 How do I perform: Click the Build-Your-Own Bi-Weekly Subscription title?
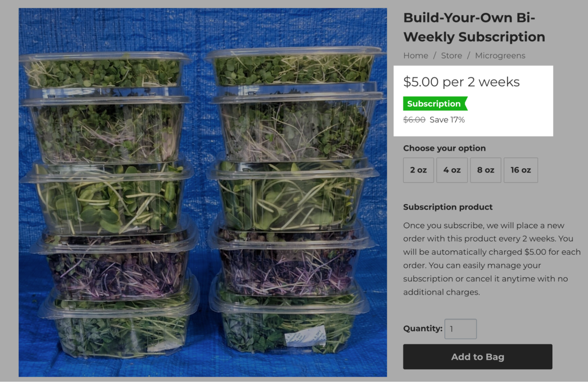point(474,27)
